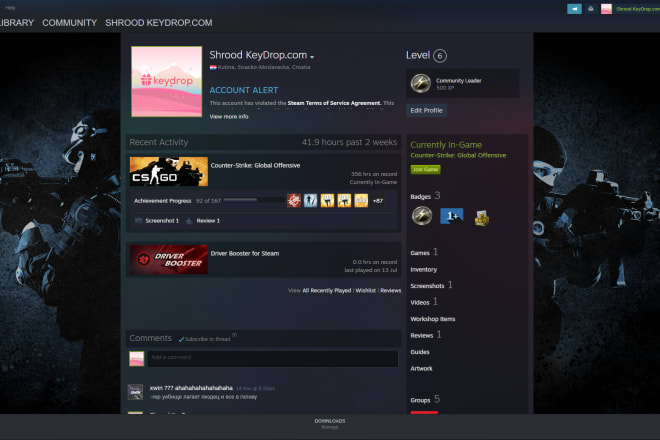Open the Screenshots 1 sidebar link
This screenshot has width=660, height=440.
431,285
